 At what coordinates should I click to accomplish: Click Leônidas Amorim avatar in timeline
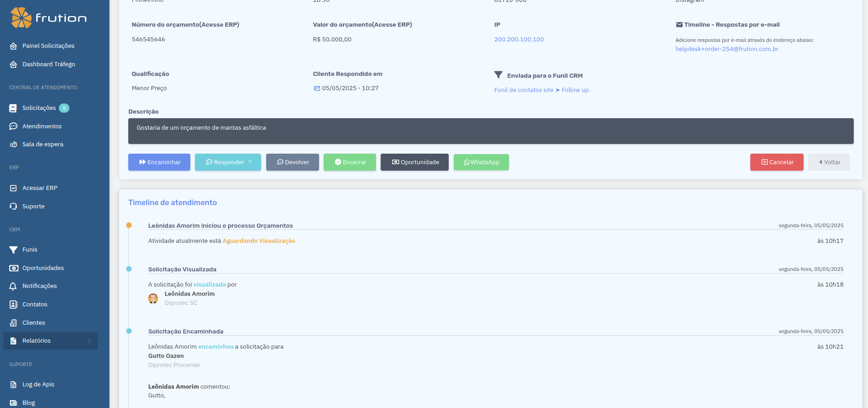(153, 299)
